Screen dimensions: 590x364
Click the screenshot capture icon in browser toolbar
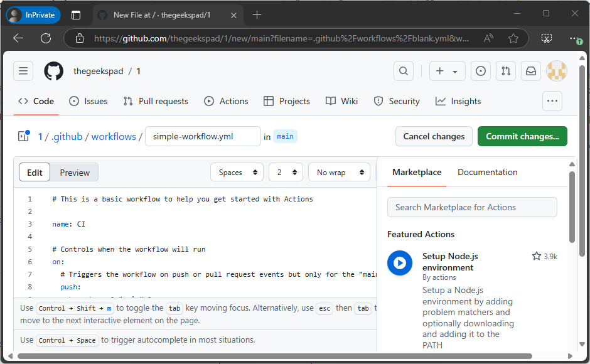coord(546,38)
